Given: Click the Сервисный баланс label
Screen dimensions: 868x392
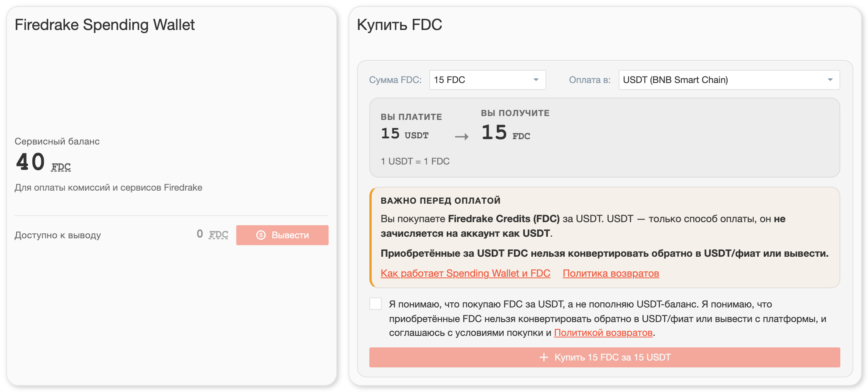Looking at the screenshot, I should click(x=57, y=141).
